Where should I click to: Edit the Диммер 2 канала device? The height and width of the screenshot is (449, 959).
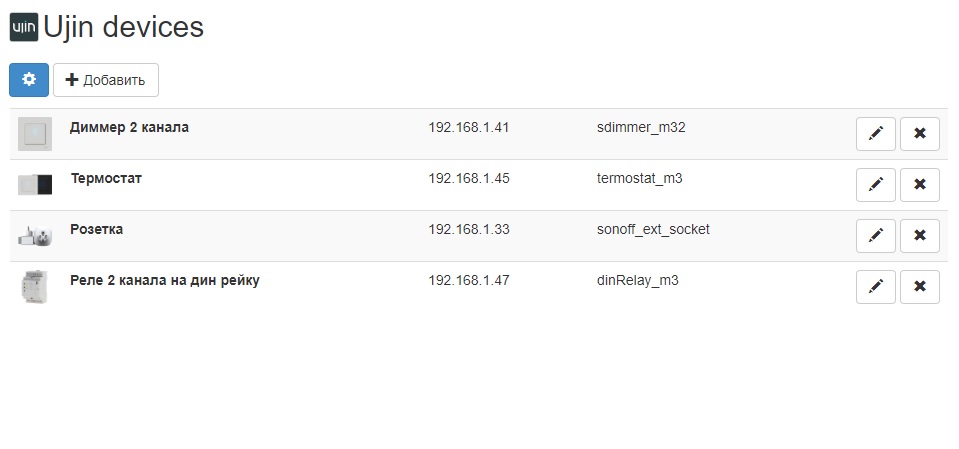coord(876,134)
